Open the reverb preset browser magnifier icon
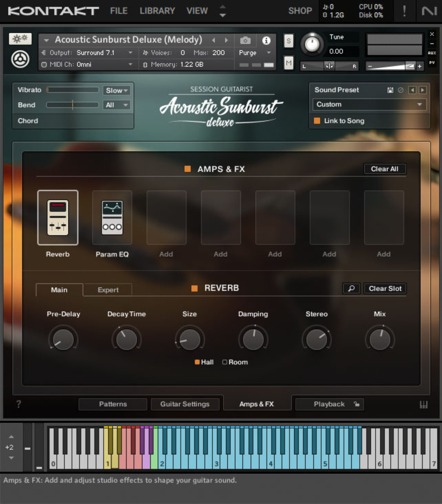 351,288
